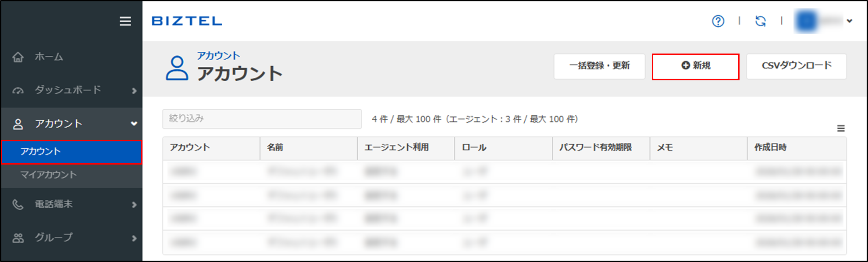
Task: Collapse the アカウント sidebar section
Action: click(x=134, y=124)
